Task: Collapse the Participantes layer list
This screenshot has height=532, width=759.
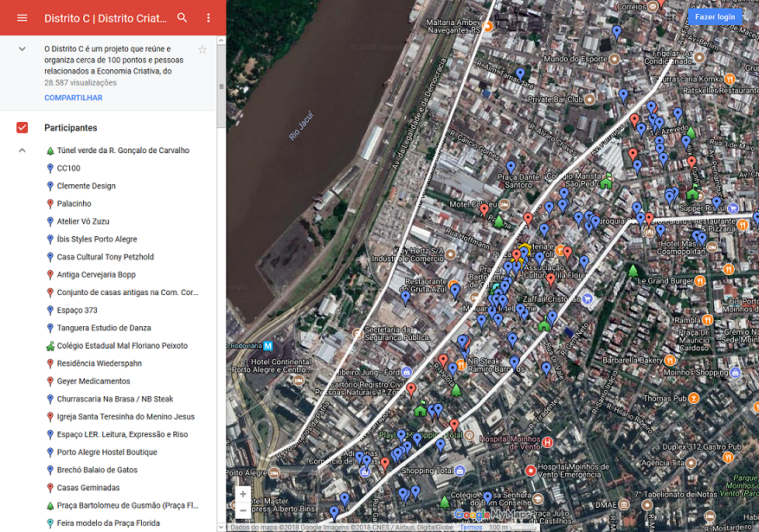Action: pos(22,151)
